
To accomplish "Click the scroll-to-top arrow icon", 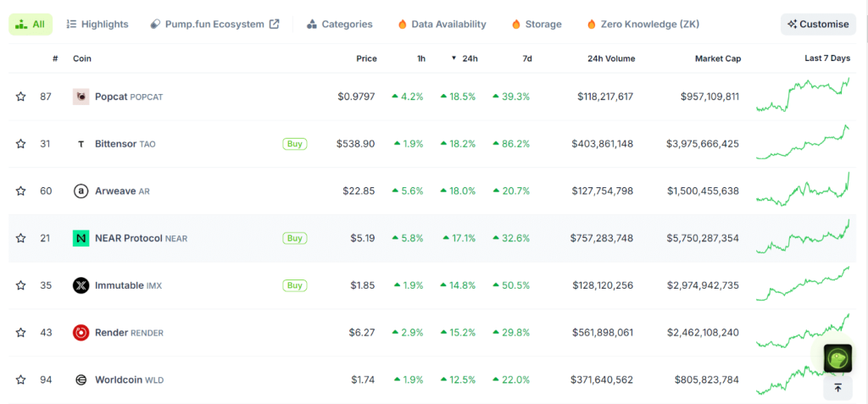I will [x=837, y=388].
